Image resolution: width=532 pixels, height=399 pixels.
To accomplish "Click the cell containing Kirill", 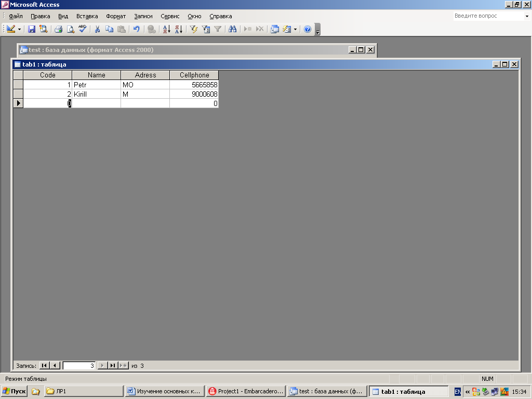I will pos(96,94).
